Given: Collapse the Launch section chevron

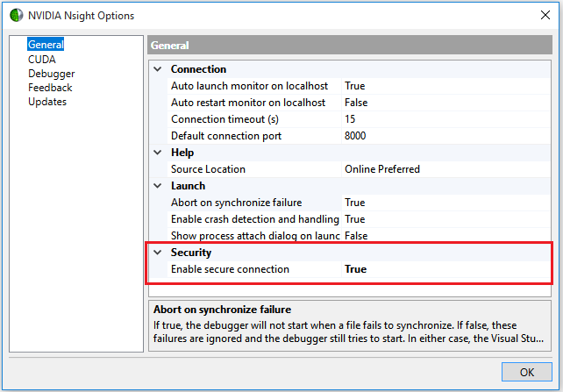Looking at the screenshot, I should click(158, 186).
